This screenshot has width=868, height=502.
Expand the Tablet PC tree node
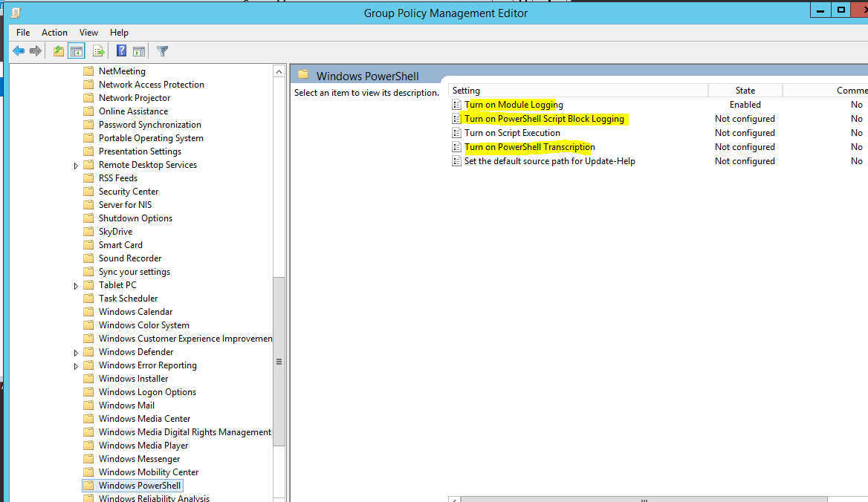coord(76,284)
